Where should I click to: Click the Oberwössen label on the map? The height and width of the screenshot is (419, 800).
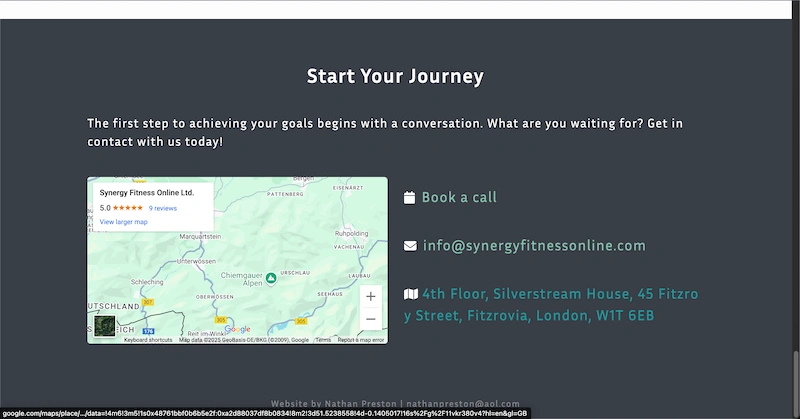tap(214, 297)
